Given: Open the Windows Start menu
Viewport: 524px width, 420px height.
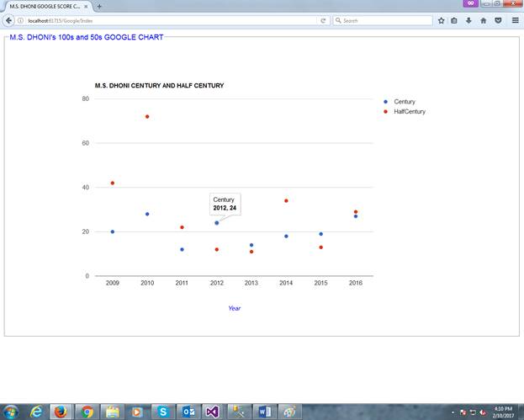Looking at the screenshot, I should [x=11, y=412].
